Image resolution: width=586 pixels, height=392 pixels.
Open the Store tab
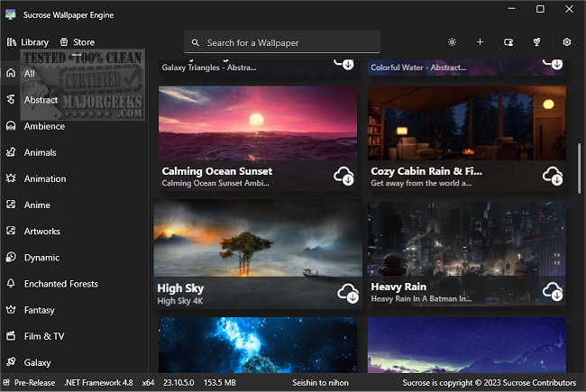[77, 42]
